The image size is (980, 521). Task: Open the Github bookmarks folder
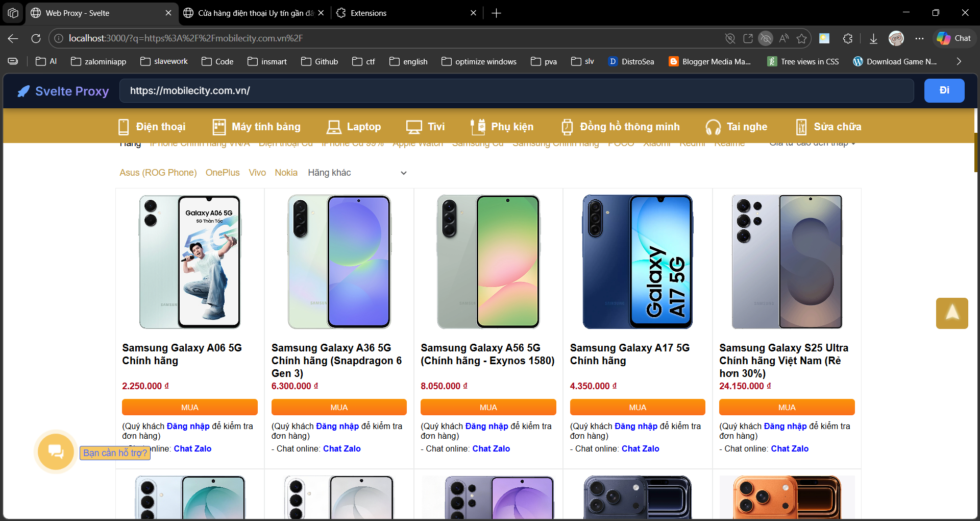click(x=320, y=61)
